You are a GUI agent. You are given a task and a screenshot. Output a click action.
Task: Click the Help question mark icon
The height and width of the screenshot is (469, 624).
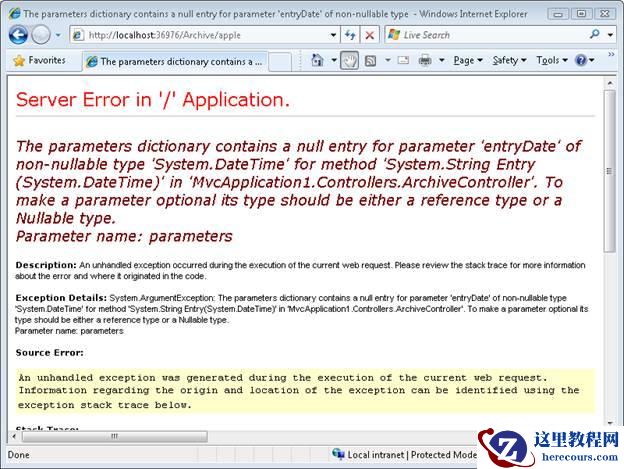coord(581,60)
